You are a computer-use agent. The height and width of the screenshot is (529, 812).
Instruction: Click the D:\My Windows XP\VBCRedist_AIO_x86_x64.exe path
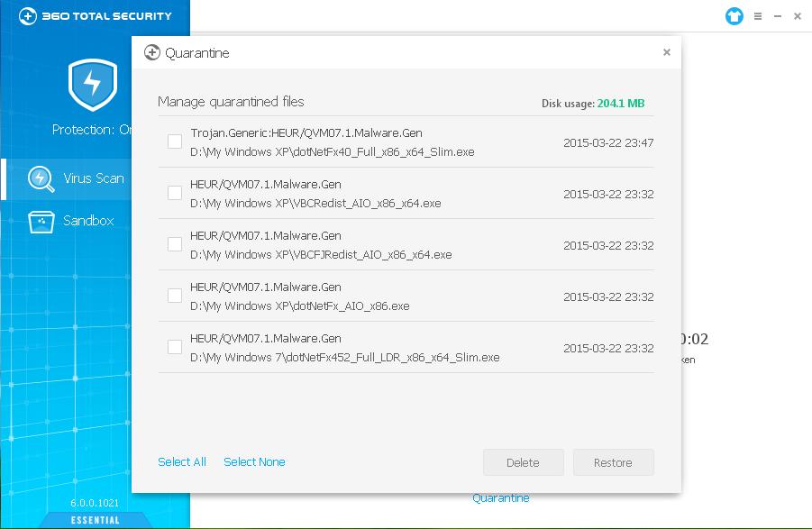pyautogui.click(x=315, y=204)
